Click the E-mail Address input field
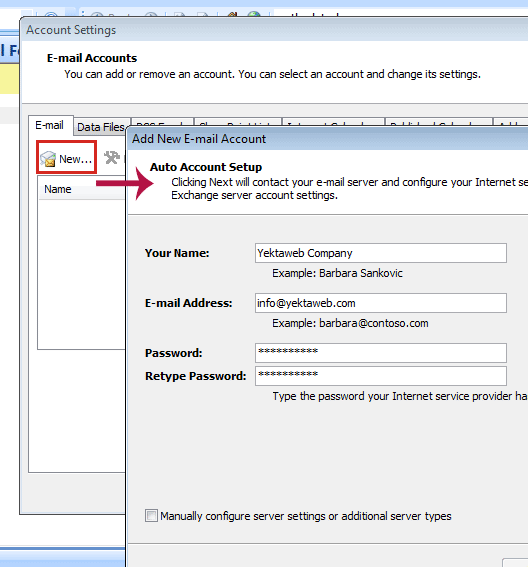528x567 pixels. [380, 303]
